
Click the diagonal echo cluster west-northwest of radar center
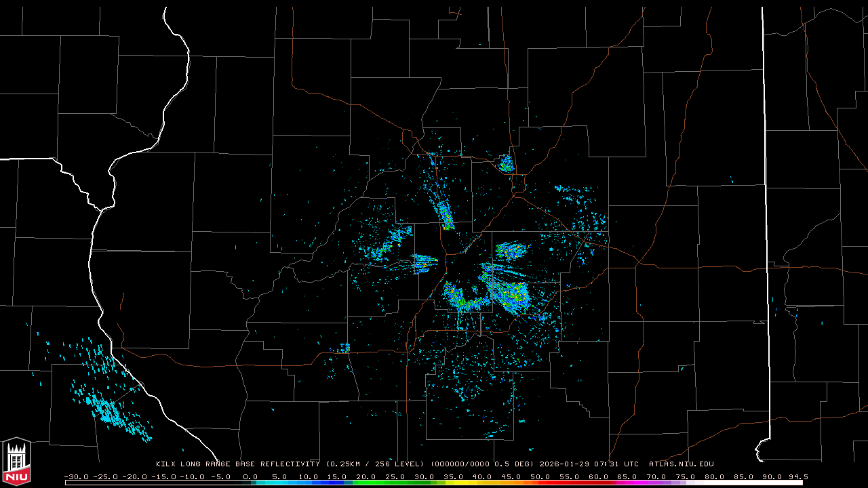[391, 244]
